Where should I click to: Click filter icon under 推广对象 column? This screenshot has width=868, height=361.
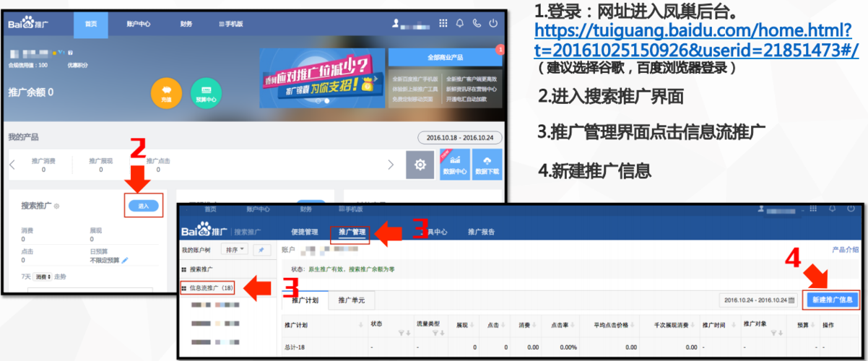click(x=774, y=333)
